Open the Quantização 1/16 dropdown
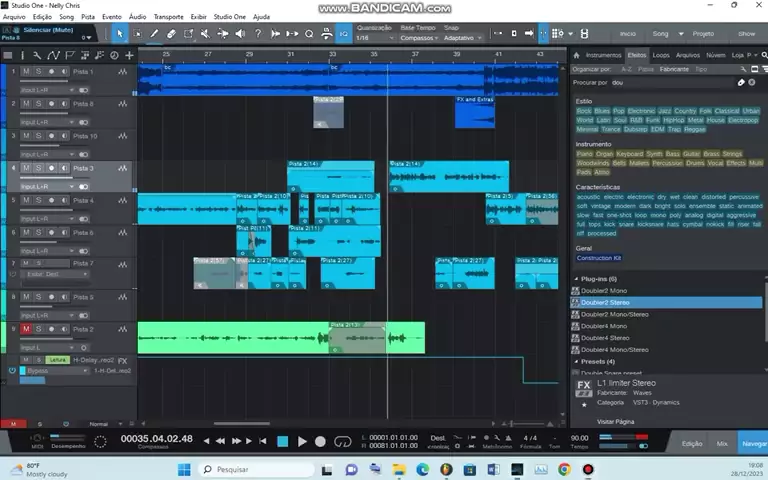The height and width of the screenshot is (480, 768). (370, 38)
